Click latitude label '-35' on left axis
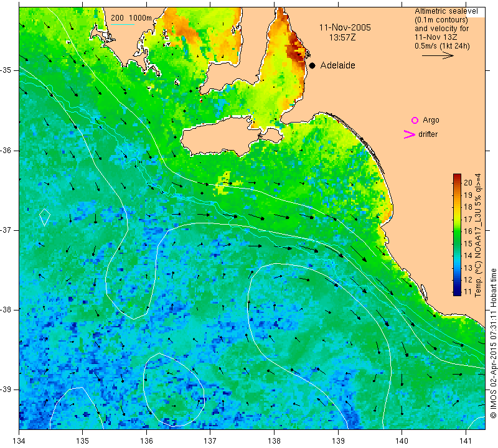Screen dimensions: 498x448 [6, 70]
